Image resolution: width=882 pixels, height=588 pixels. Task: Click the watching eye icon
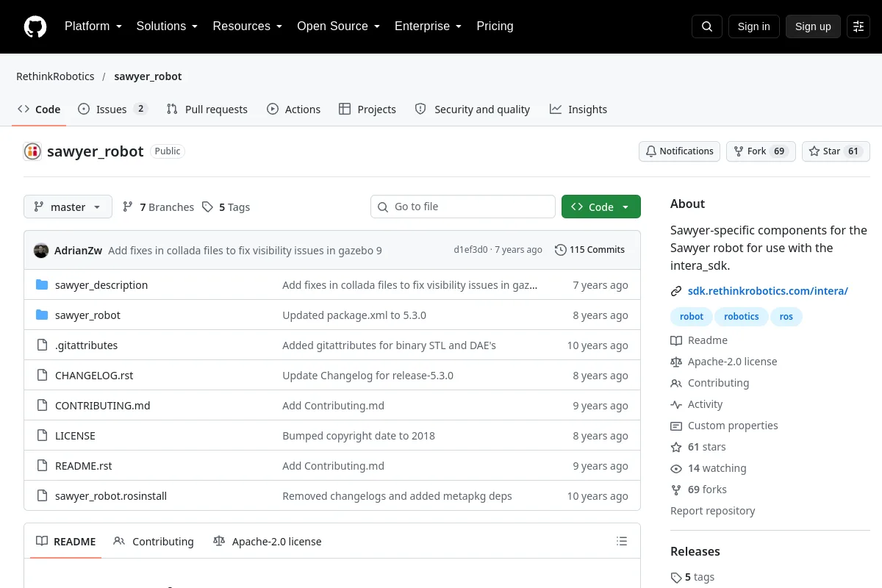(676, 468)
